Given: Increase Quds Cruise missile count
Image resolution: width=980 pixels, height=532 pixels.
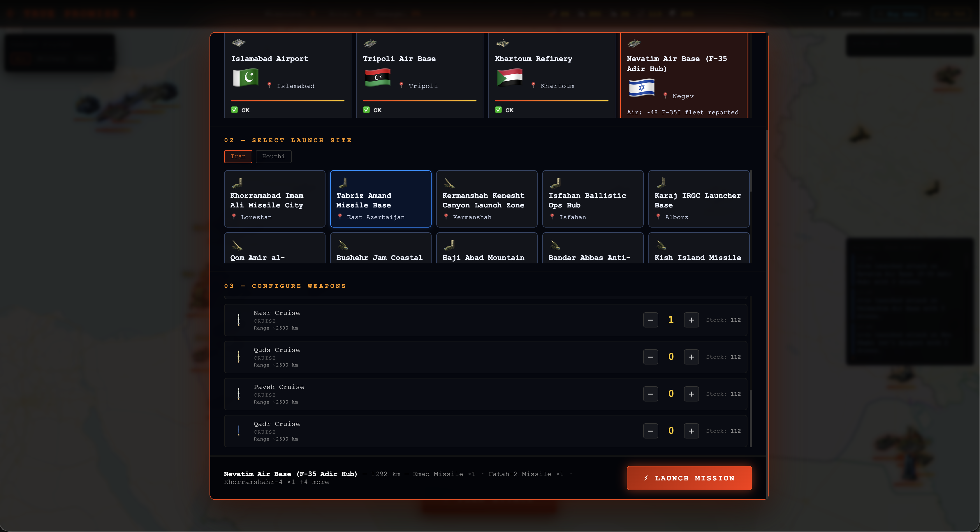Looking at the screenshot, I should tap(691, 357).
